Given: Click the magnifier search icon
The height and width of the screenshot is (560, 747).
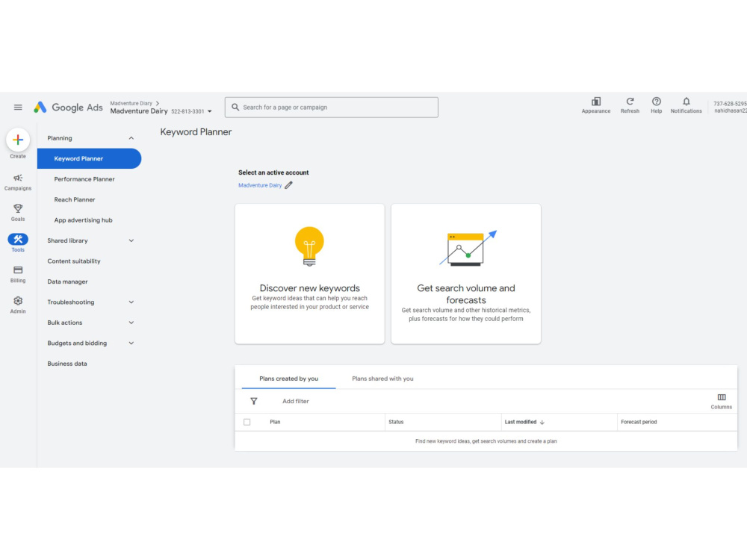Looking at the screenshot, I should [x=235, y=107].
